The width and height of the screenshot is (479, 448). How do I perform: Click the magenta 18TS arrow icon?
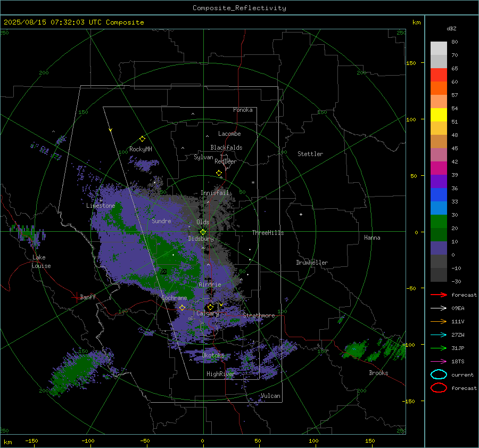[439, 362]
